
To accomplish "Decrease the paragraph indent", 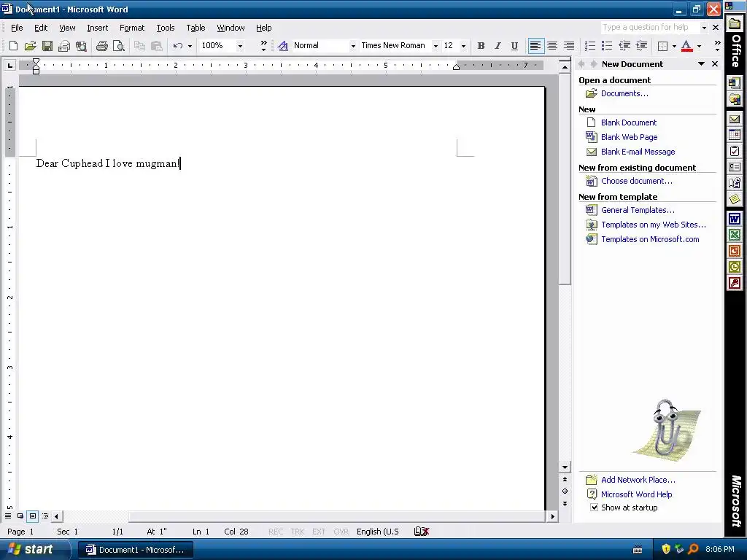I will click(624, 46).
